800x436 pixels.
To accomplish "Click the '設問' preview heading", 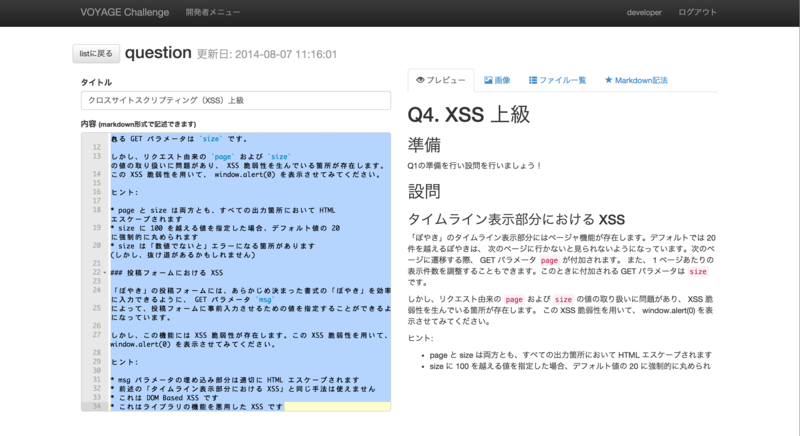I will [424, 192].
